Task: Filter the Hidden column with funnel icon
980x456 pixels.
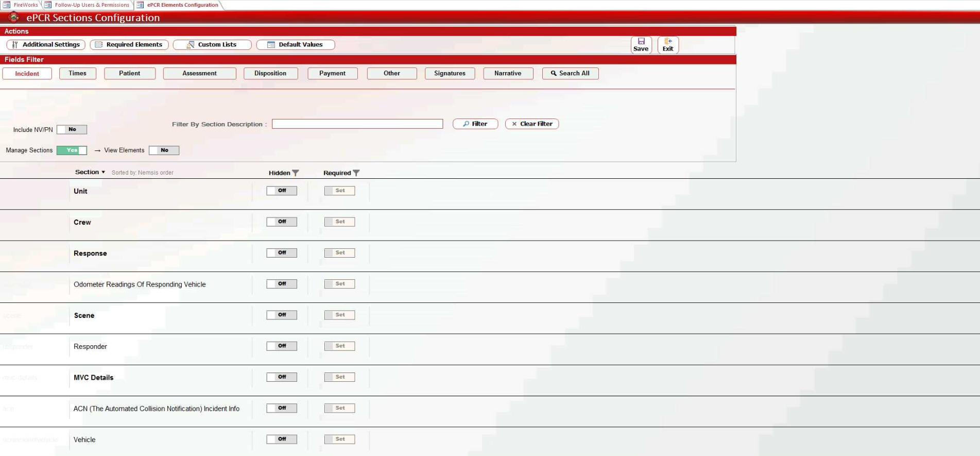Action: coord(296,173)
